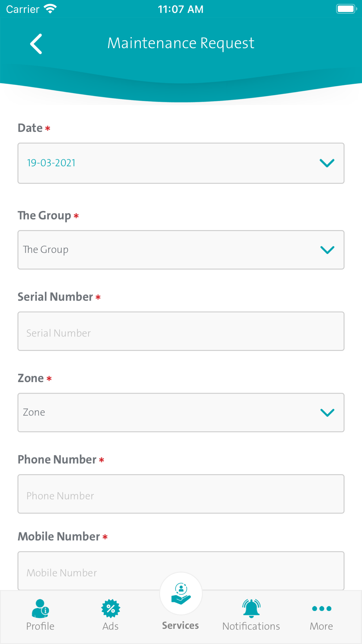Expand the Zone dropdown chevron
Image resolution: width=362 pixels, height=644 pixels.
coord(327,413)
